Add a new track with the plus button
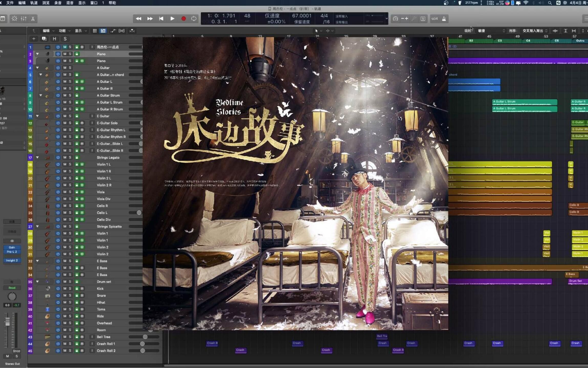 coord(34,39)
